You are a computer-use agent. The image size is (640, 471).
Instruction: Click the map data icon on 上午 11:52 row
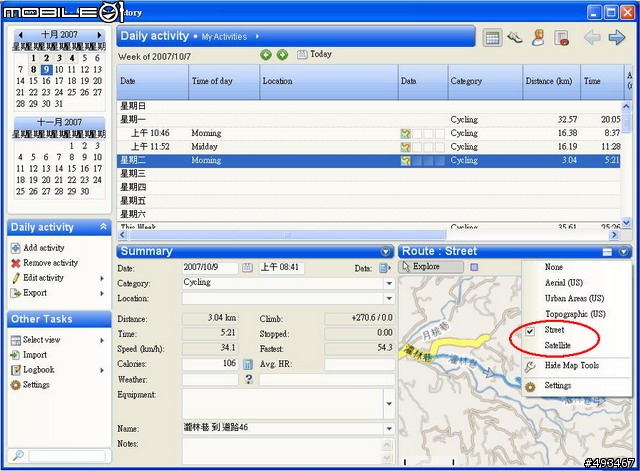click(x=405, y=147)
